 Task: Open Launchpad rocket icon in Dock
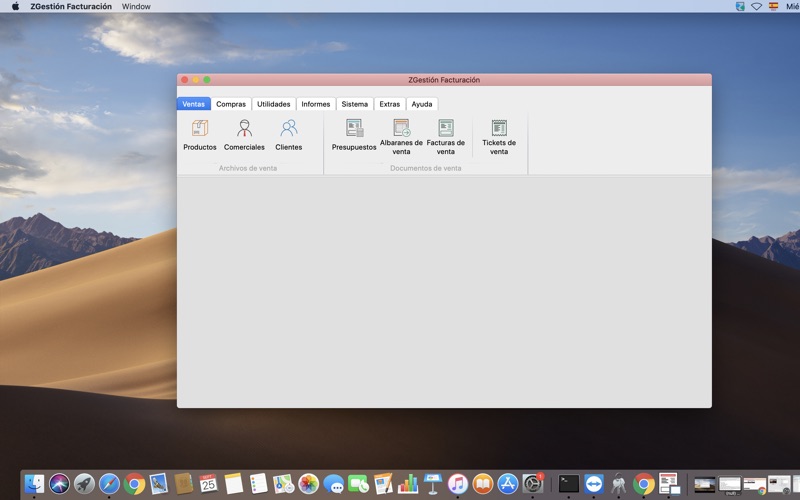(x=84, y=483)
